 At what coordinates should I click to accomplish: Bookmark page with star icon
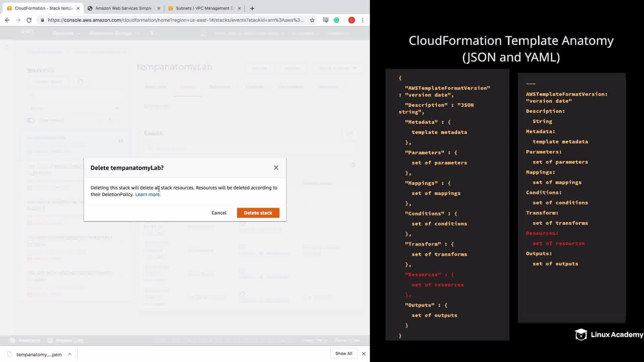pyautogui.click(x=312, y=20)
